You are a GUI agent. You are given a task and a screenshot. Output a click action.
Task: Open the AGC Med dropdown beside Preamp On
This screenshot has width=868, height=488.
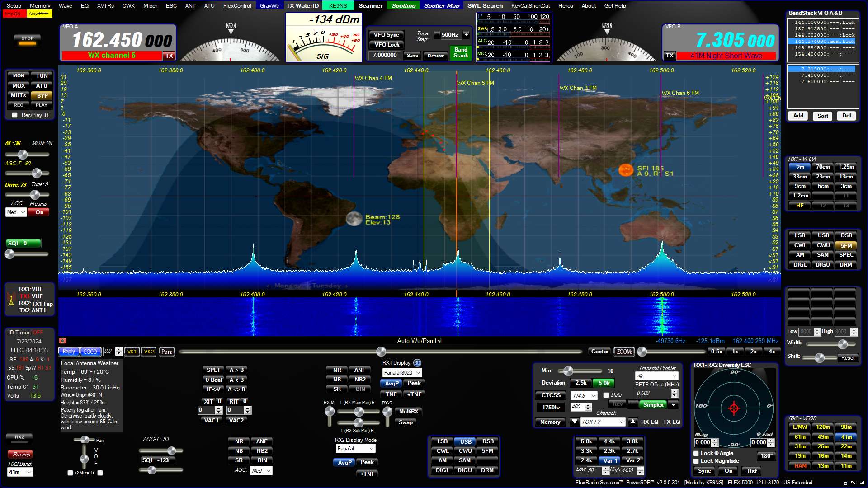(x=16, y=212)
